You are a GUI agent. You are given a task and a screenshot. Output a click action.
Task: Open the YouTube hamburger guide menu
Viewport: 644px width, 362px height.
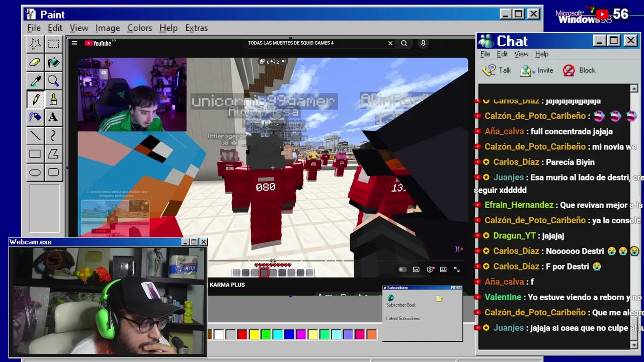[x=74, y=43]
